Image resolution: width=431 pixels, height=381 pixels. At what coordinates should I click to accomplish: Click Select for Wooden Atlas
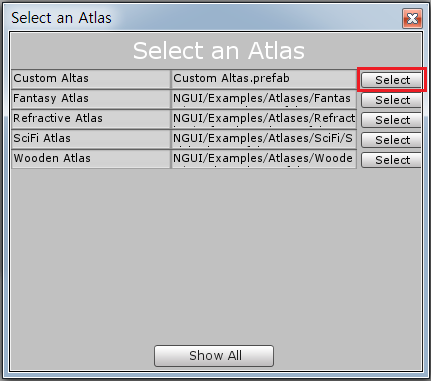pyautogui.click(x=391, y=160)
